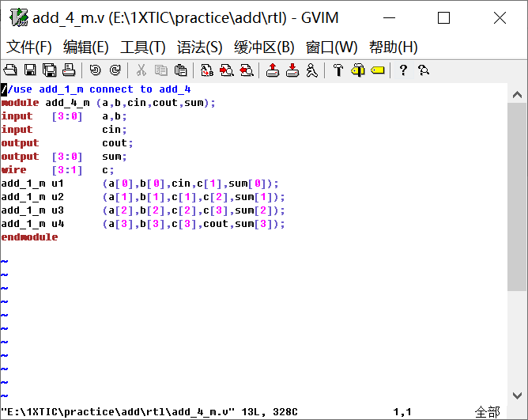The height and width of the screenshot is (420, 528).
Task: Click 'u1' instance name in code
Action: (58, 184)
